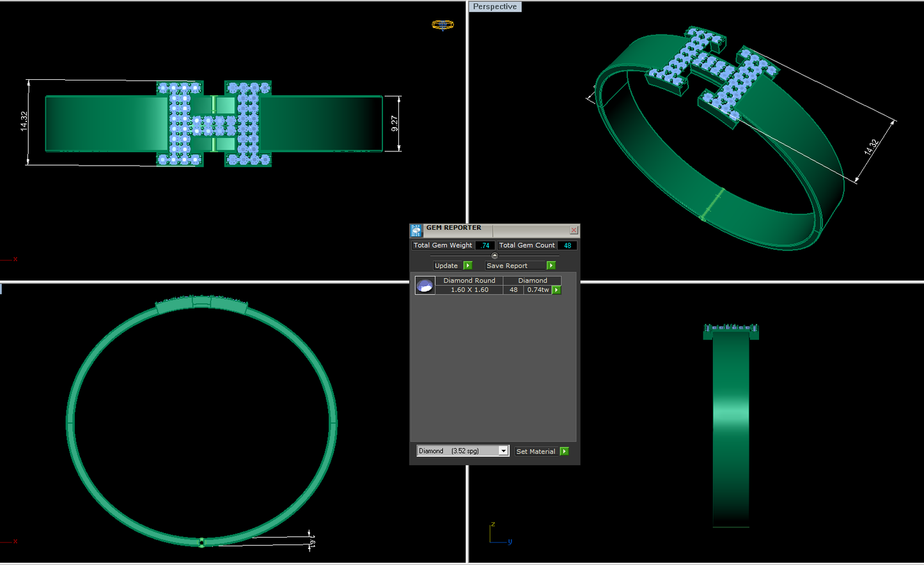Click the Gem Reporter panel icon

point(416,231)
